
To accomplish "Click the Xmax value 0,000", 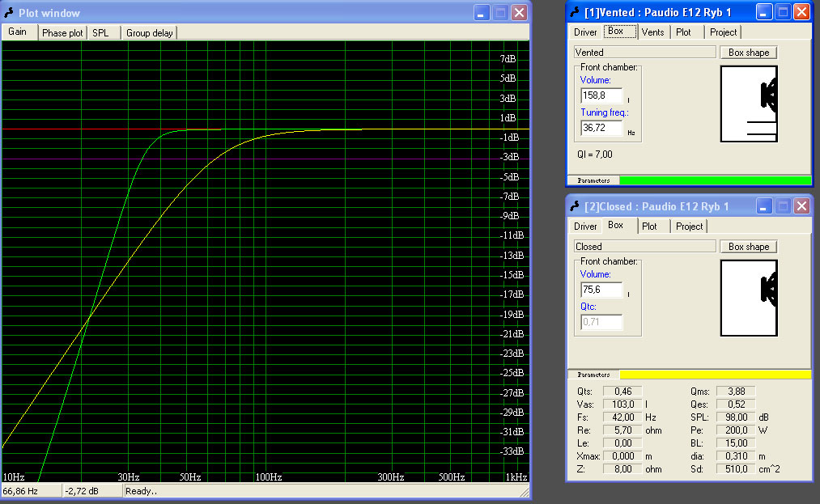I will pos(622,456).
